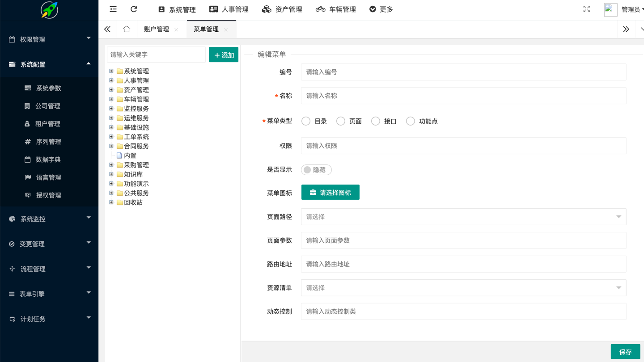Open the 页面路径 dropdown

[463, 217]
